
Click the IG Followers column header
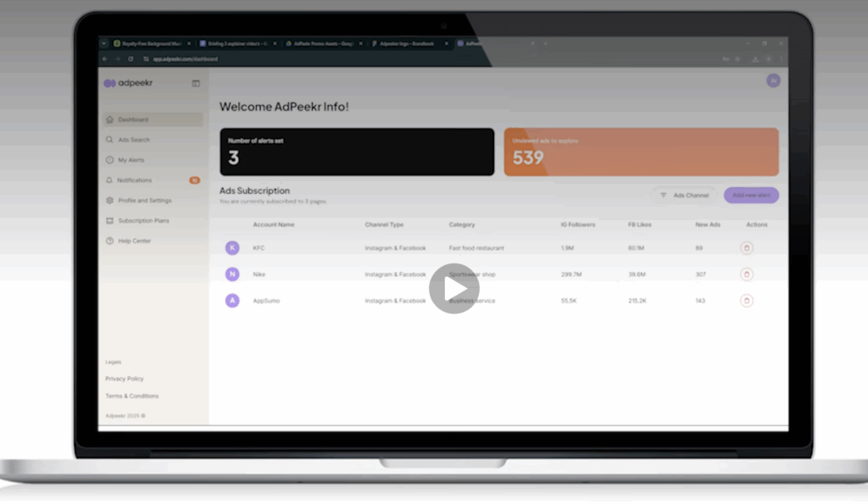coord(578,224)
